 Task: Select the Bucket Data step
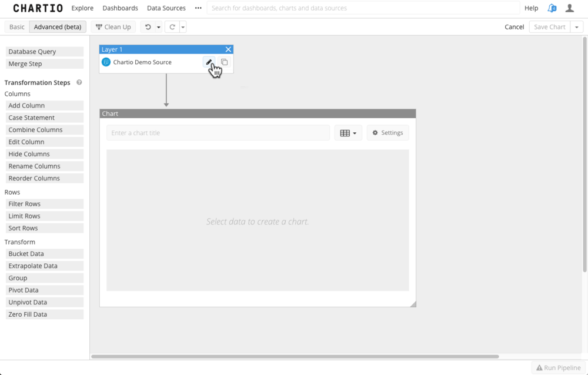45,254
